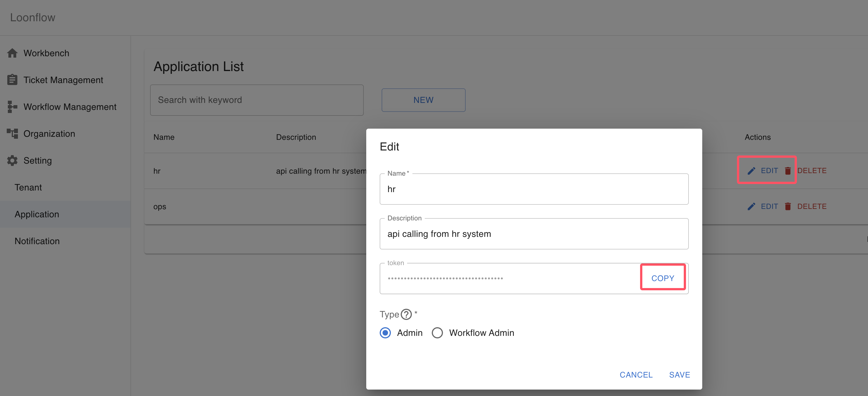Click the Type help question mark icon
Screen dimensions: 868x396
click(x=406, y=314)
